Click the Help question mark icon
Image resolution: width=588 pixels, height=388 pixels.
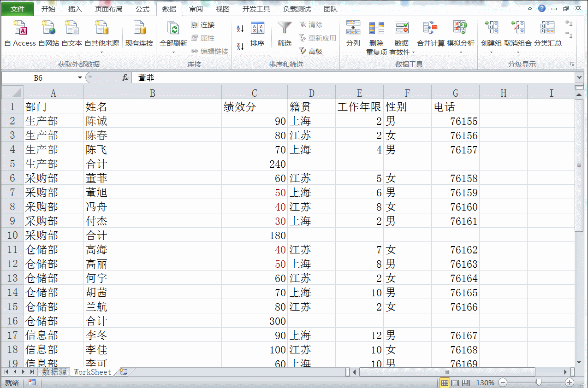542,8
